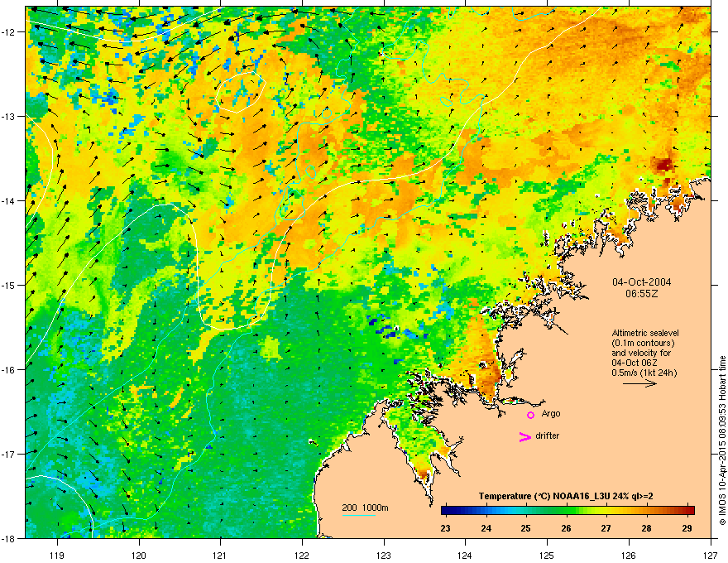
Task: Click colorbar tick label 24
Action: click(486, 528)
